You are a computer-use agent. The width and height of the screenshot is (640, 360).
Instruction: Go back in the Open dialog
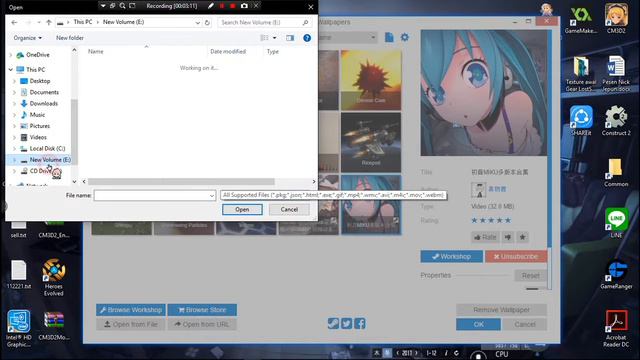[14, 22]
